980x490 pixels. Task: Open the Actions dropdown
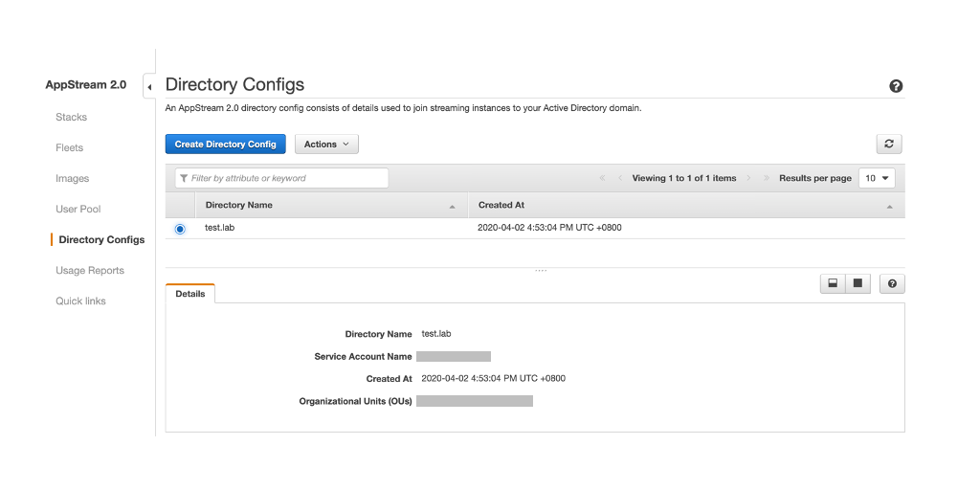[326, 144]
